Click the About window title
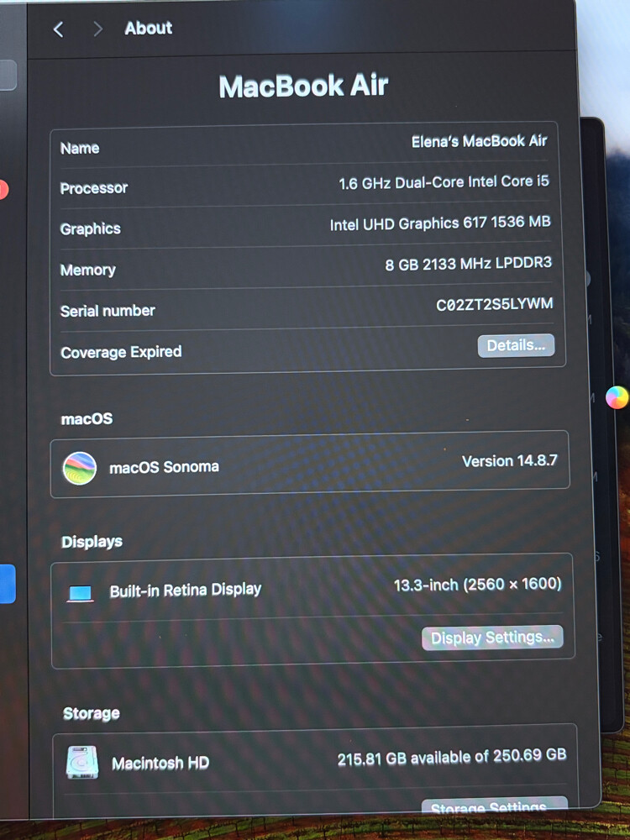Viewport: 630px width, 840px height. (149, 28)
